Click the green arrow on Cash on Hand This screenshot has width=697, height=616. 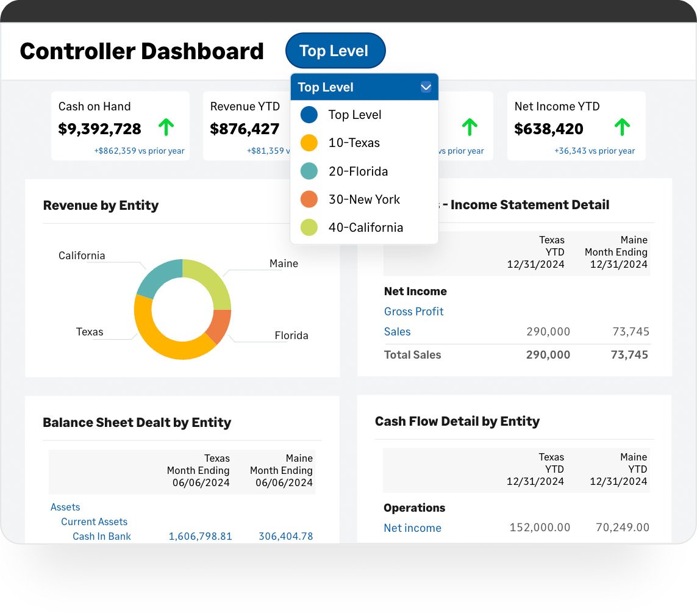(166, 127)
